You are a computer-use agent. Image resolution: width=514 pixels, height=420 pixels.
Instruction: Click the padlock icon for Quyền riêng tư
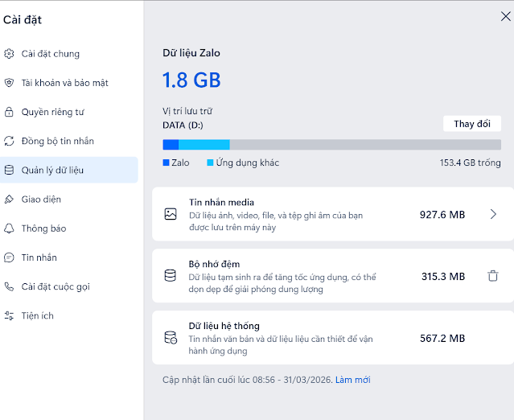pos(9,112)
